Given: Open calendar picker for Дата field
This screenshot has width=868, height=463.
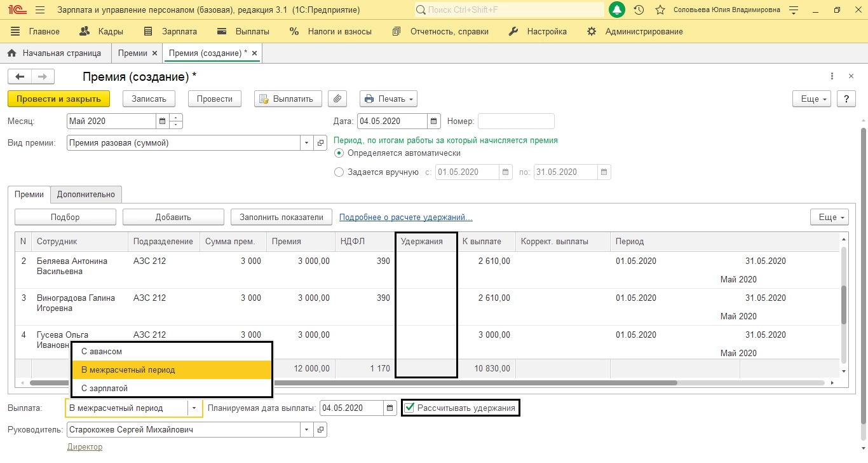Looking at the screenshot, I should [x=434, y=121].
